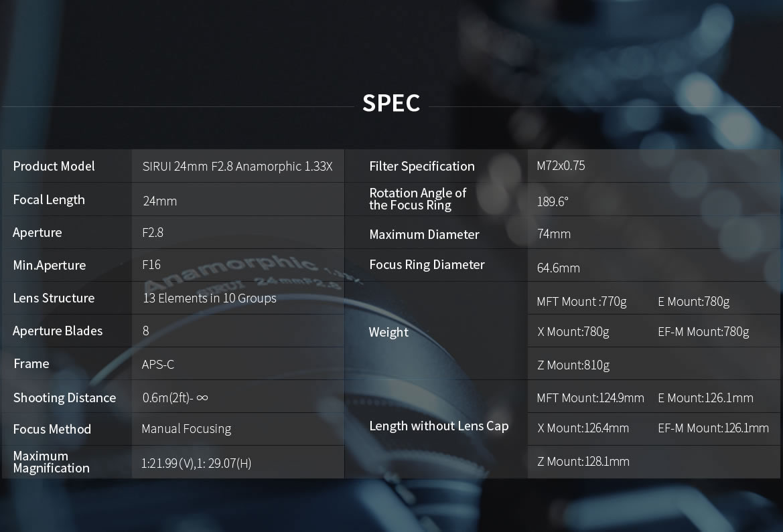Click the MFT Mount :770g weight entry

(582, 301)
